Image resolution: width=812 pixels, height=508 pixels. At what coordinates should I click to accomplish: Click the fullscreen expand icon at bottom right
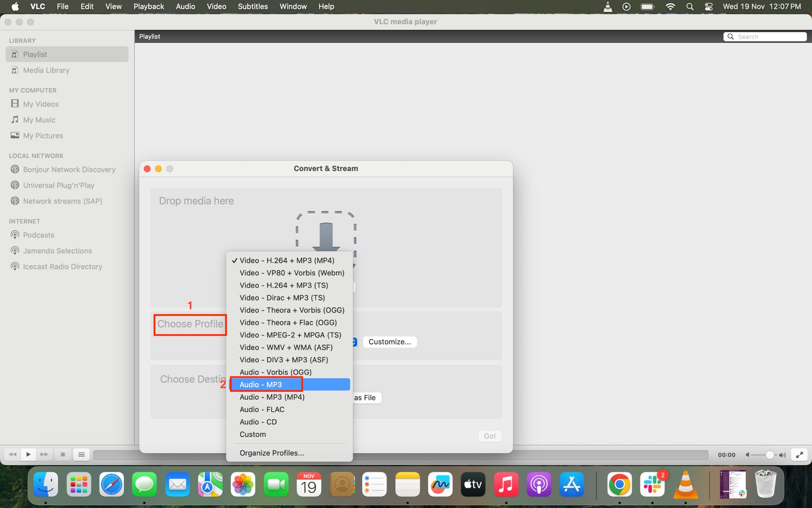(x=800, y=454)
